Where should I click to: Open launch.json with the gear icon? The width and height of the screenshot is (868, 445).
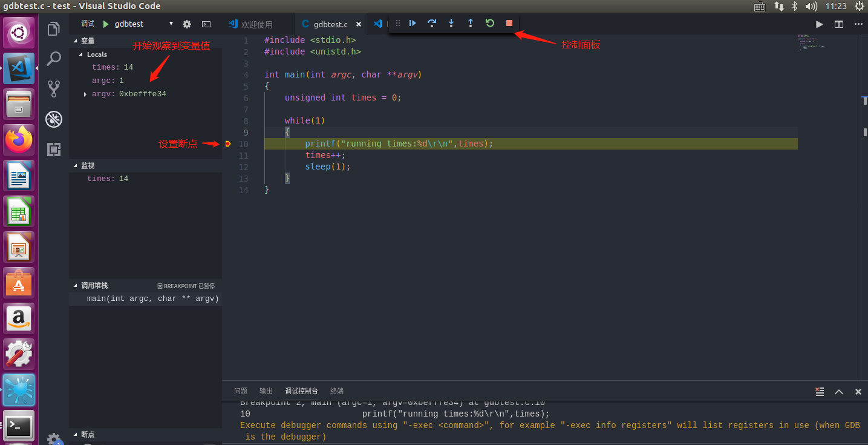[187, 24]
